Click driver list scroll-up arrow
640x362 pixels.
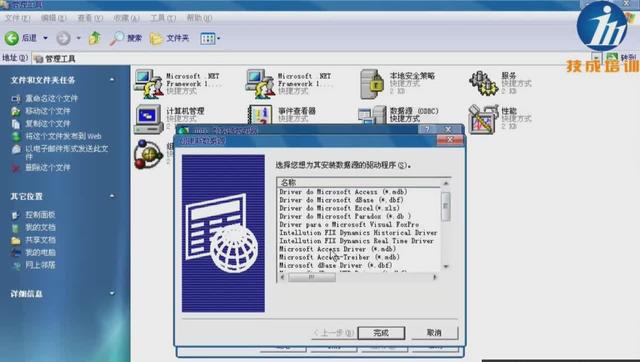tap(446, 184)
